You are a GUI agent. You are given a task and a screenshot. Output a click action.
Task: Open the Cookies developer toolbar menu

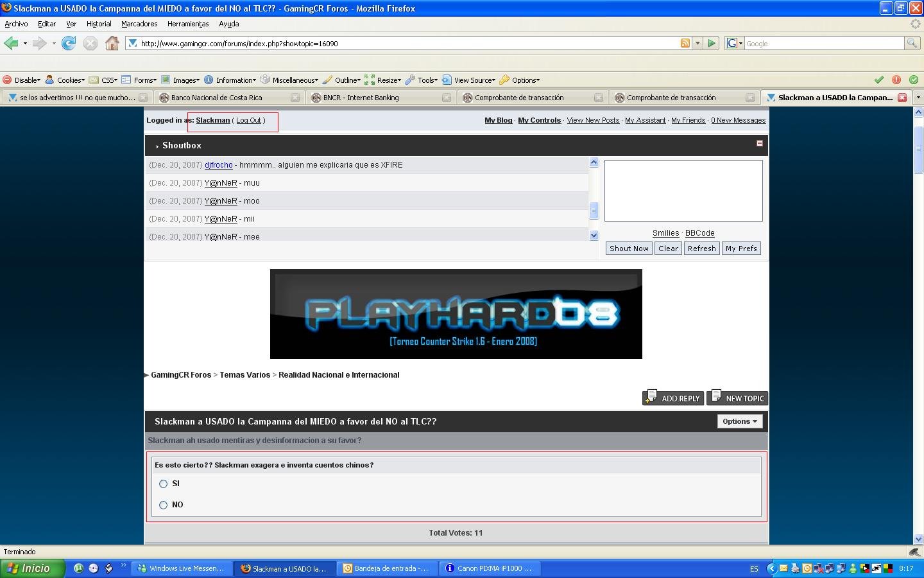click(x=65, y=80)
